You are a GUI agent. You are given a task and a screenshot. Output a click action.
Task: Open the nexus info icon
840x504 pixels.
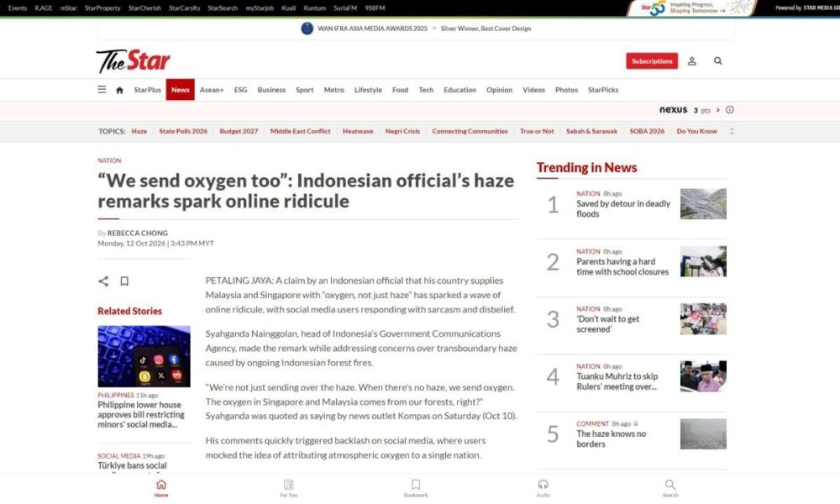pyautogui.click(x=730, y=110)
